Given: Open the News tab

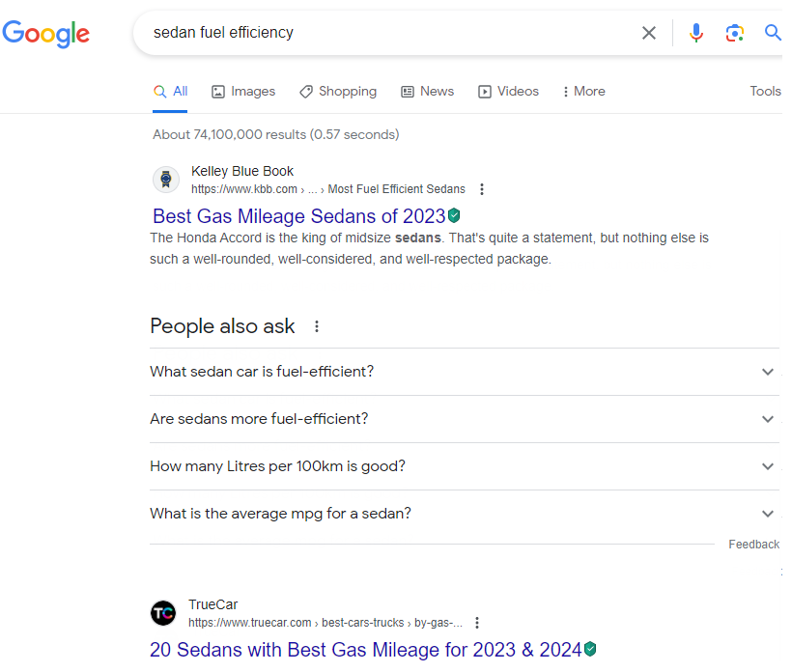Looking at the screenshot, I should [x=427, y=92].
